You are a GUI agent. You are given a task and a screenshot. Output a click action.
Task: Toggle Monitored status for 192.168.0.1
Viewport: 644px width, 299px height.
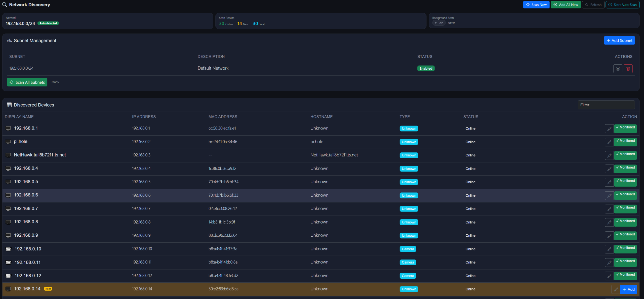point(625,129)
